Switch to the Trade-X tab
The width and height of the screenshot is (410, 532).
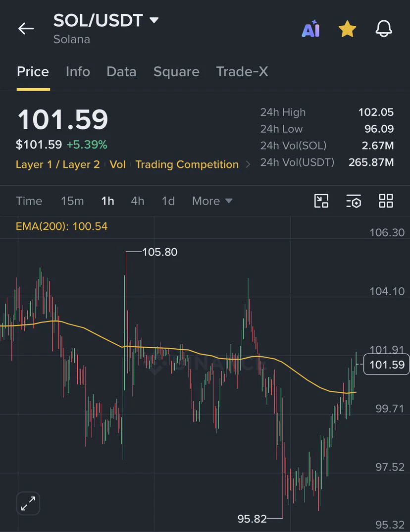(242, 72)
